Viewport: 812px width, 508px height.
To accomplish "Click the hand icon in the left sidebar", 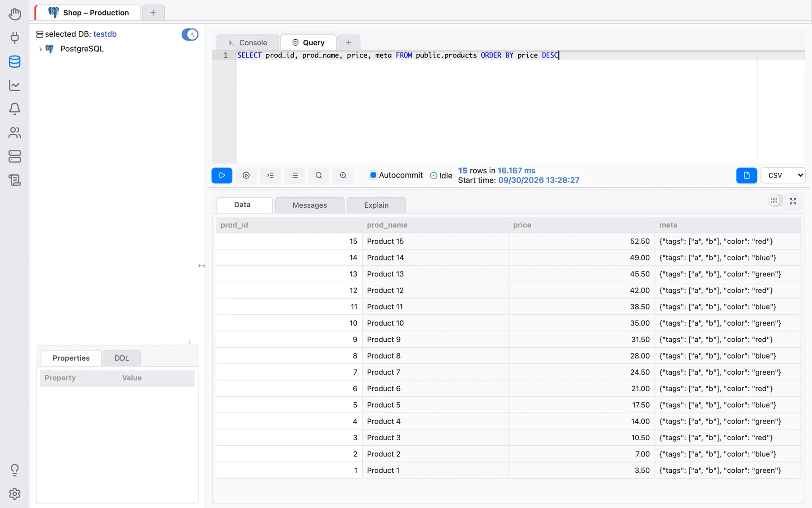I will coord(14,14).
